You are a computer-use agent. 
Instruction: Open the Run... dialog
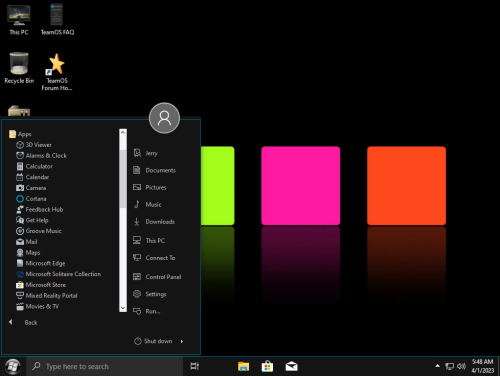click(x=147, y=311)
